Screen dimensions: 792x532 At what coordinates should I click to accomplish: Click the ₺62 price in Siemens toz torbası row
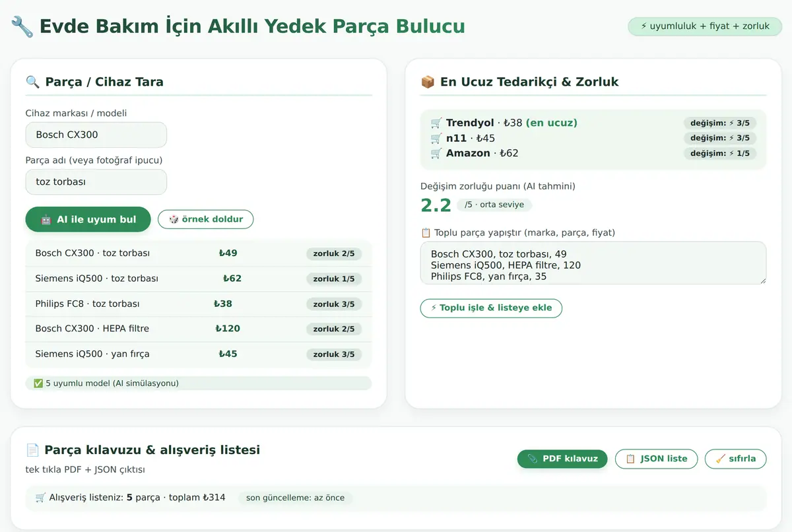232,279
